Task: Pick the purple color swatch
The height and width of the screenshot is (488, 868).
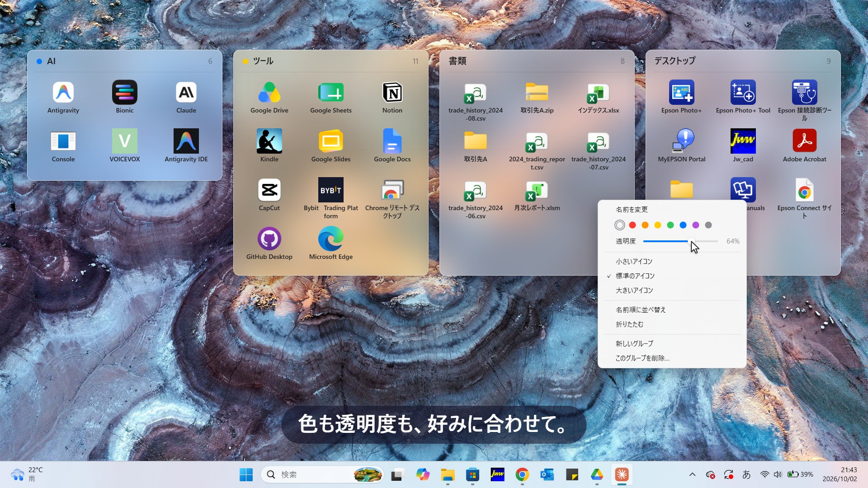Action: click(696, 225)
